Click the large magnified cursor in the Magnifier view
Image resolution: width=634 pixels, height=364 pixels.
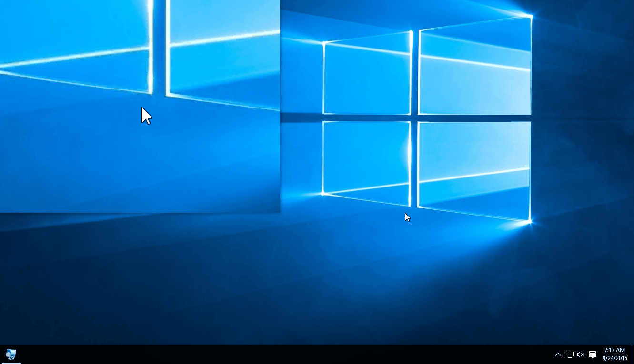coord(146,116)
